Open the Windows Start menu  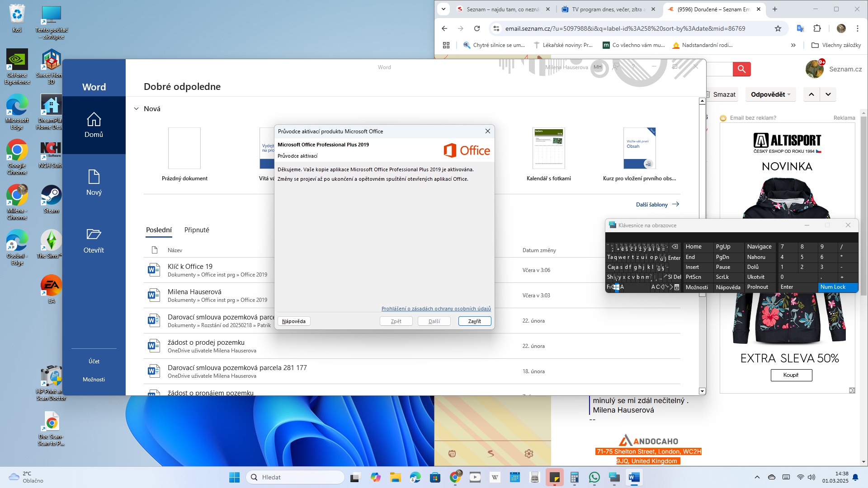tap(234, 477)
